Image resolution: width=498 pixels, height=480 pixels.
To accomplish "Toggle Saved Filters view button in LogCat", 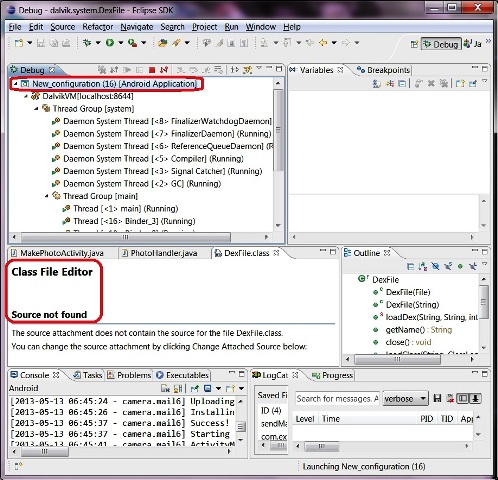I will pos(463,398).
